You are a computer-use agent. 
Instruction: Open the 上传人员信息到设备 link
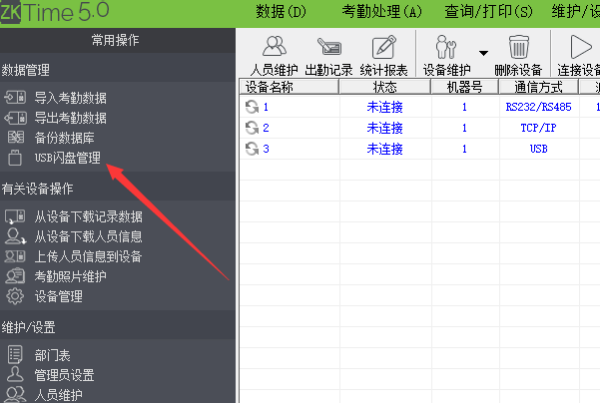click(x=88, y=257)
